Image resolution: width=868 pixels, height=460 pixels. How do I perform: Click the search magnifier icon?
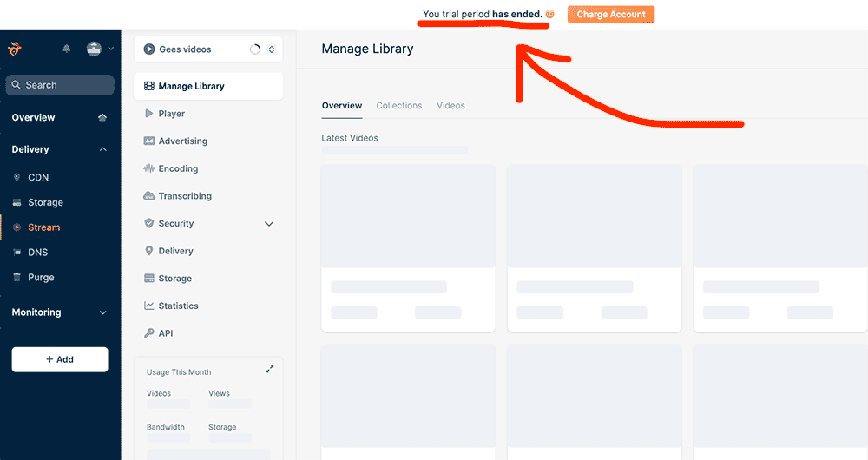click(x=16, y=85)
